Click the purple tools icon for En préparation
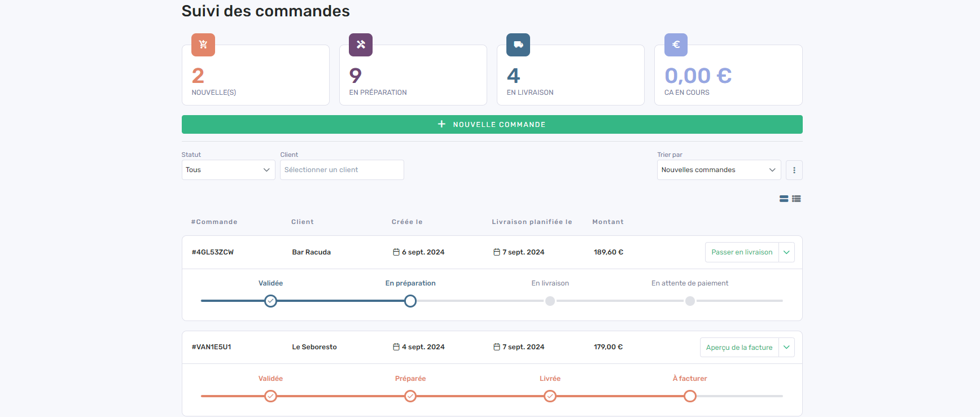 [x=361, y=45]
